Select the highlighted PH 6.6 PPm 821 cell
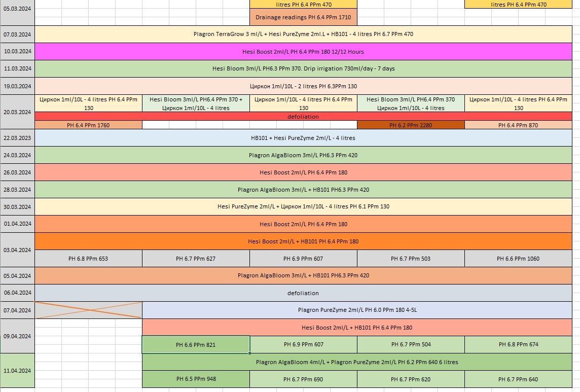This screenshot has height=392, width=580. pyautogui.click(x=196, y=345)
